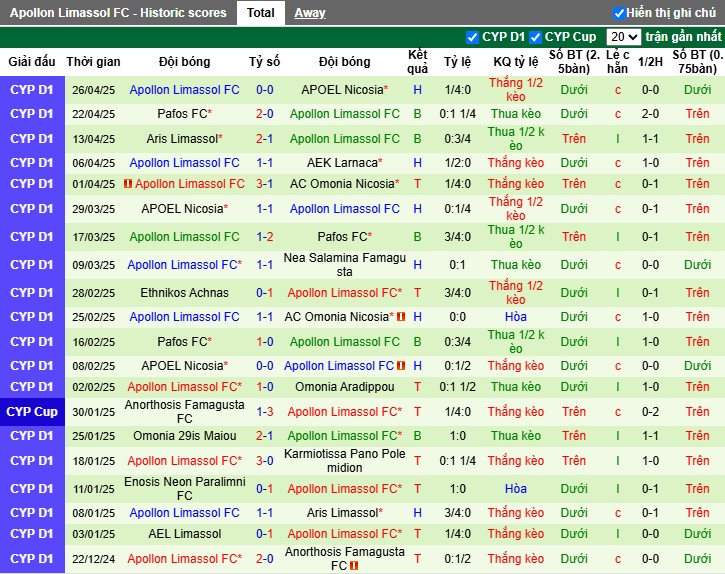Viewport: 725px width, 574px height.
Task: Open the 1-2 score on 17/03/25
Action: [x=264, y=237]
